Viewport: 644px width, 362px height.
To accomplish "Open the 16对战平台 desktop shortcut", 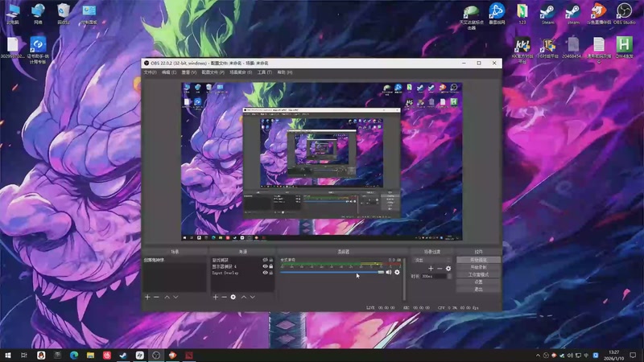I will 548,47.
